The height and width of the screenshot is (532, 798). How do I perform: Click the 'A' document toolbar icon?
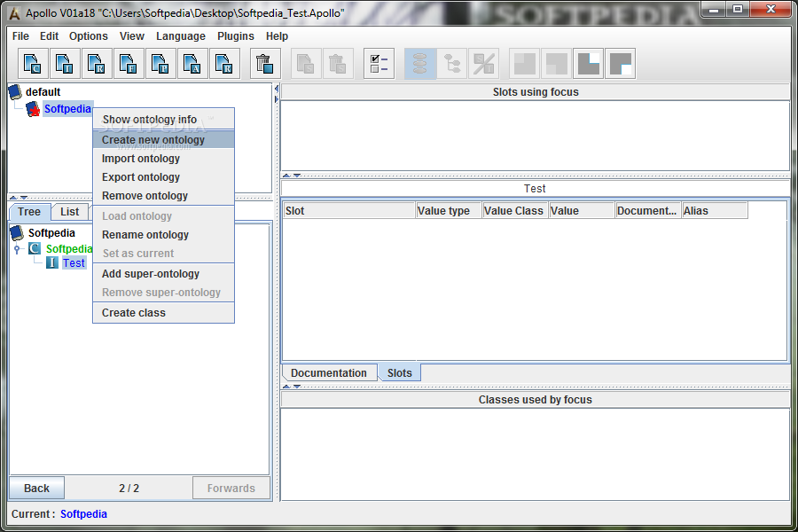coord(192,64)
